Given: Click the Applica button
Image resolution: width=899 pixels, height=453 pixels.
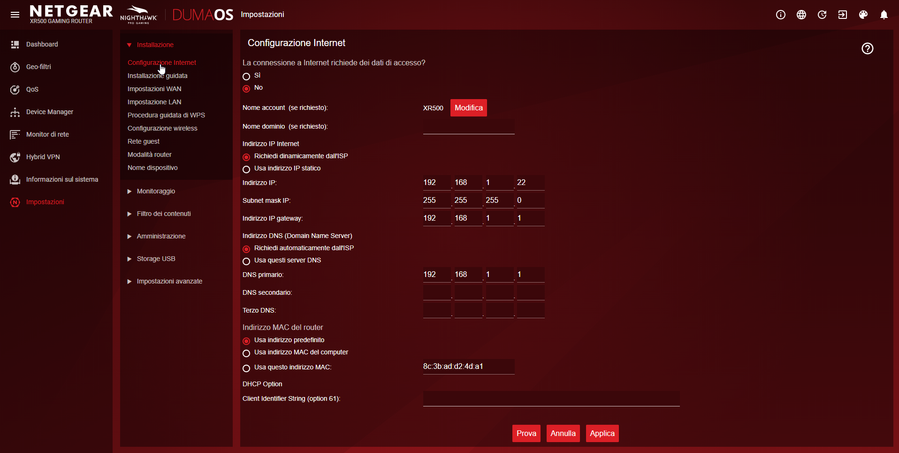Looking at the screenshot, I should (602, 433).
